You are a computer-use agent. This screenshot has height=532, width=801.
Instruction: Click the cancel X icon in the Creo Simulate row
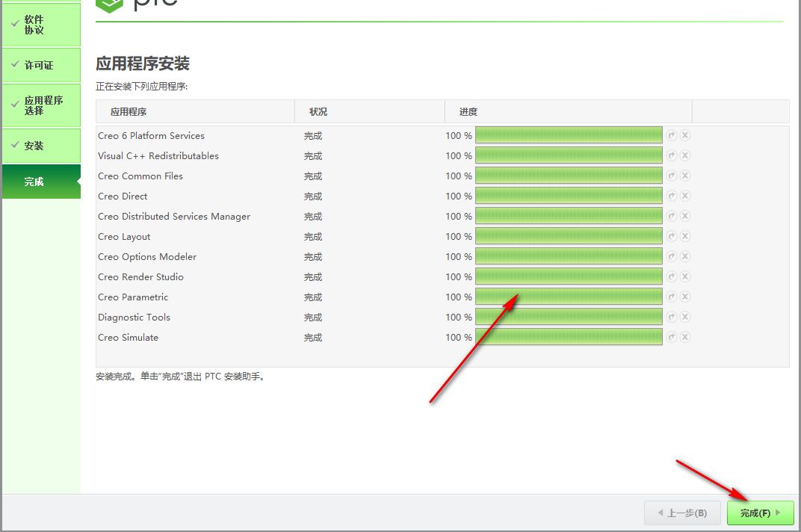coord(685,337)
